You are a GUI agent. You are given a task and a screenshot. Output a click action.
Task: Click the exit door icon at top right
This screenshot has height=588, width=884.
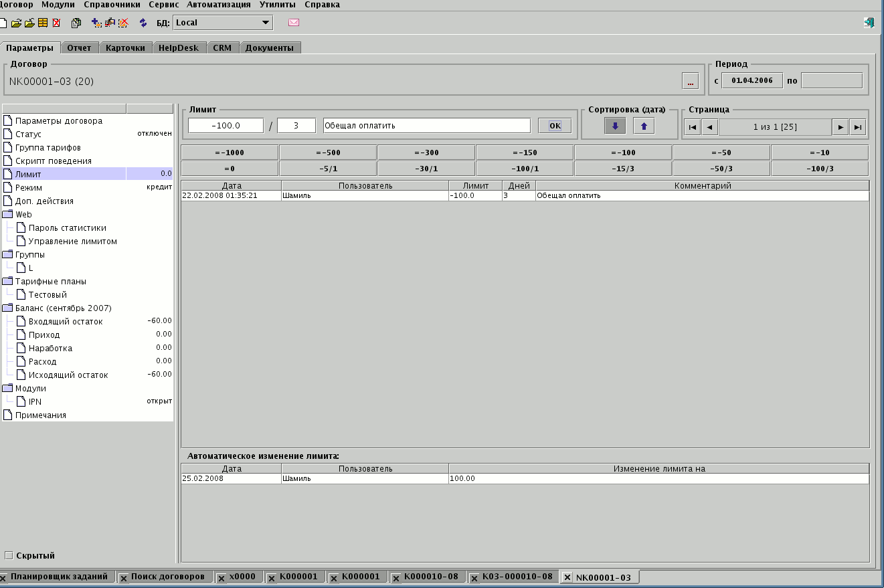tap(869, 23)
